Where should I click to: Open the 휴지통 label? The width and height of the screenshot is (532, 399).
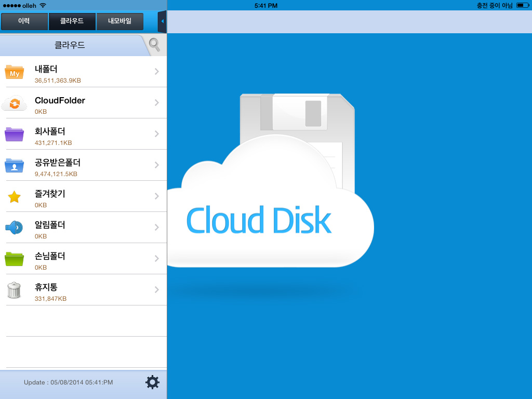click(x=46, y=288)
